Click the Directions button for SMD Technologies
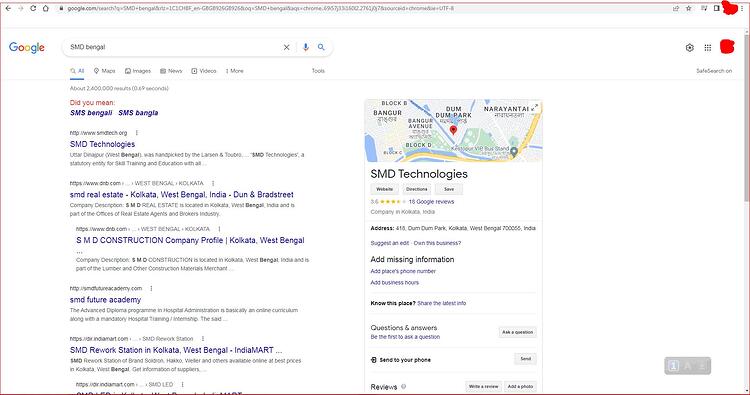Viewport: 750px width, 395px height. tap(417, 189)
